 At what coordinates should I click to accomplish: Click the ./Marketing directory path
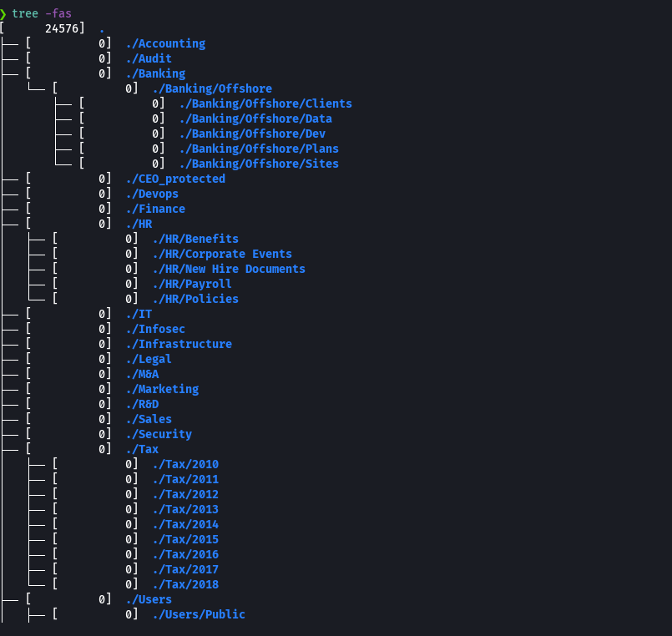click(163, 389)
